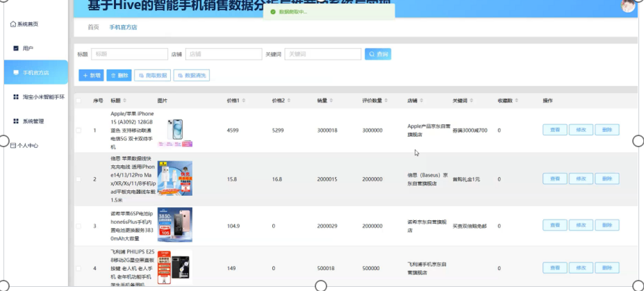Select 手机官方店 in the sidebar
Image resolution: width=644 pixels, height=291 pixels.
[x=35, y=72]
